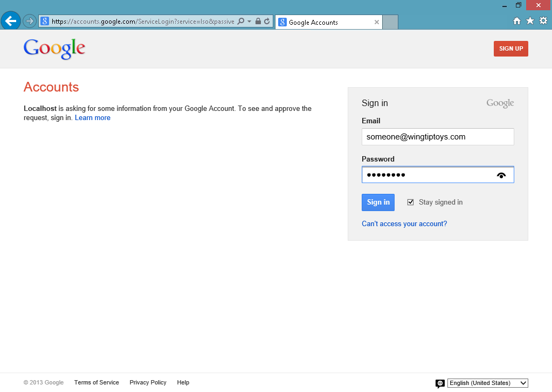Select the Google Accounts tab
Image resolution: width=552 pixels, height=392 pixels.
coord(323,22)
